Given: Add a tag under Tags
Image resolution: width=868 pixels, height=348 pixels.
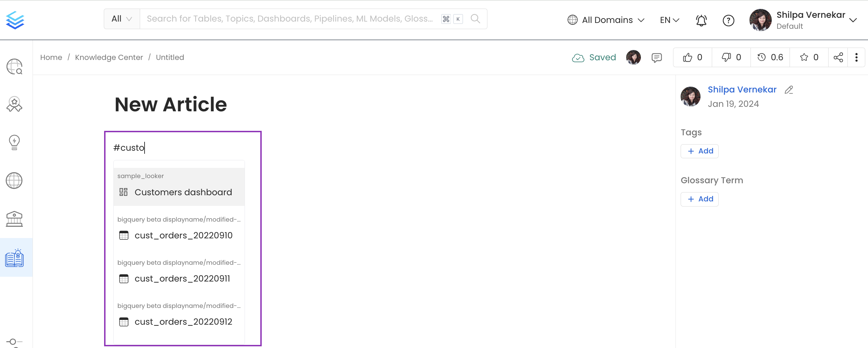Looking at the screenshot, I should click(699, 151).
